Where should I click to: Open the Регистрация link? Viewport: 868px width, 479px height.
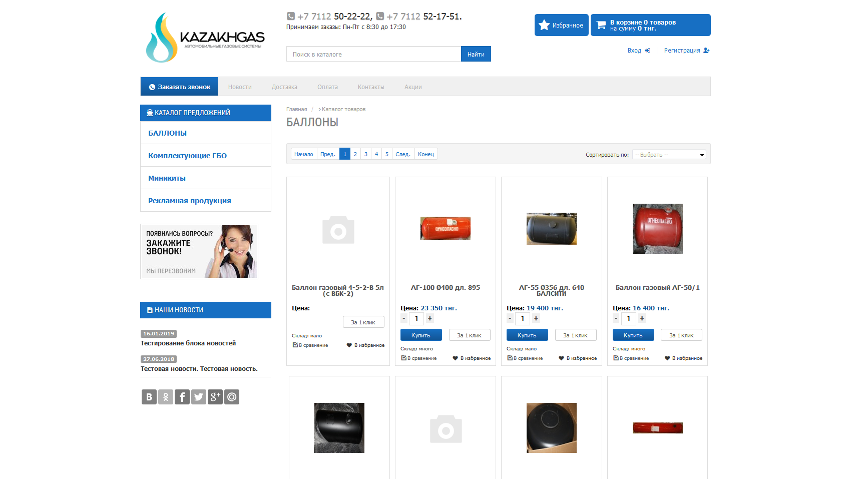(682, 51)
